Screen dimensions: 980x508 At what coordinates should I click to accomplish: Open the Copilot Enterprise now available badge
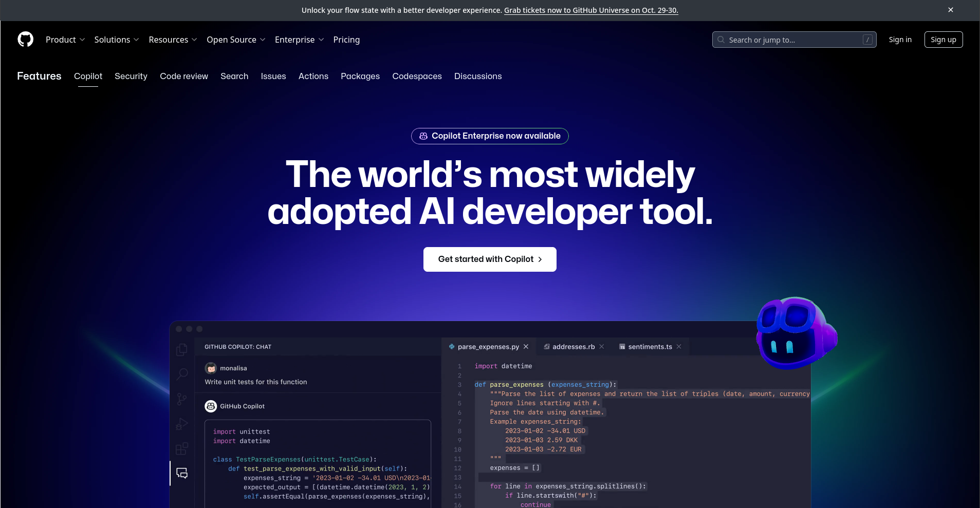tap(490, 136)
